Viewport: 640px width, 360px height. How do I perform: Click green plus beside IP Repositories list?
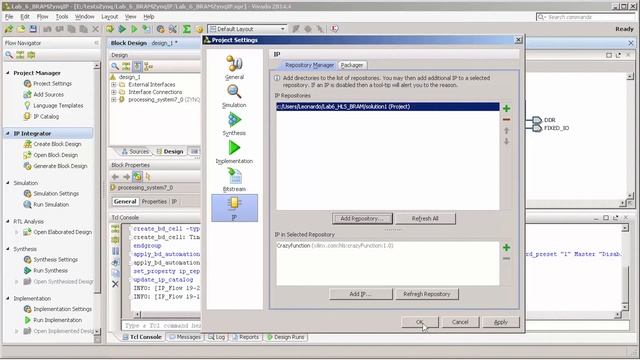[x=507, y=108]
